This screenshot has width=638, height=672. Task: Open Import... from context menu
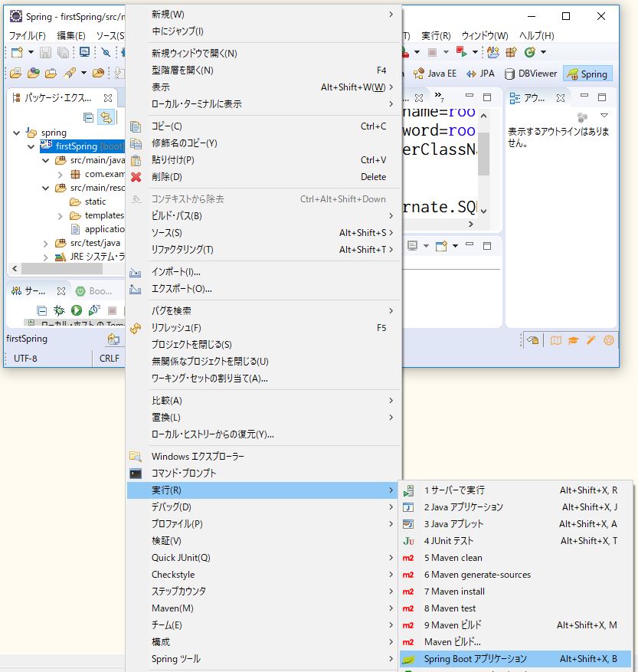coord(263,272)
